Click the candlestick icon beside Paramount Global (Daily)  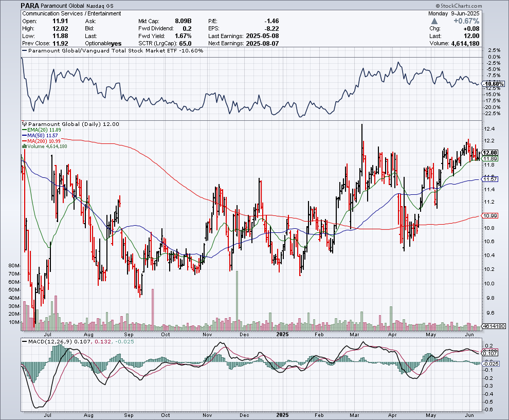[24, 124]
